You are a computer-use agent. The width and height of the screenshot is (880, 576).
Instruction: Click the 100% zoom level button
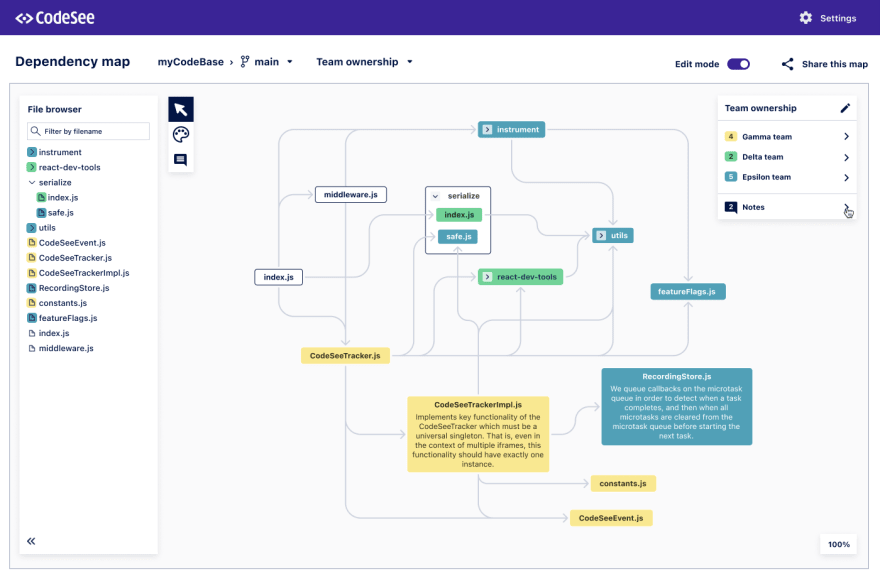coord(838,544)
